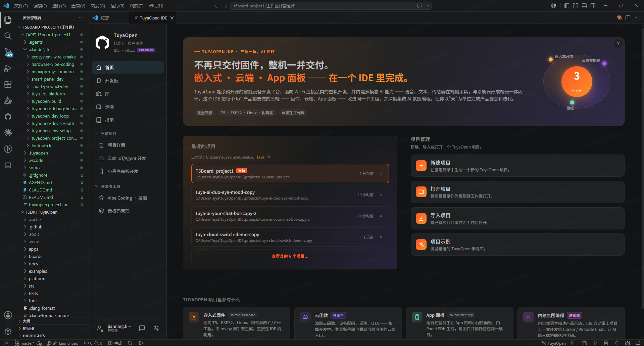Image resolution: width=644 pixels, height=346 pixels.
Task: Collapse the 当前项目 sidebar group
Action: coord(106,134)
